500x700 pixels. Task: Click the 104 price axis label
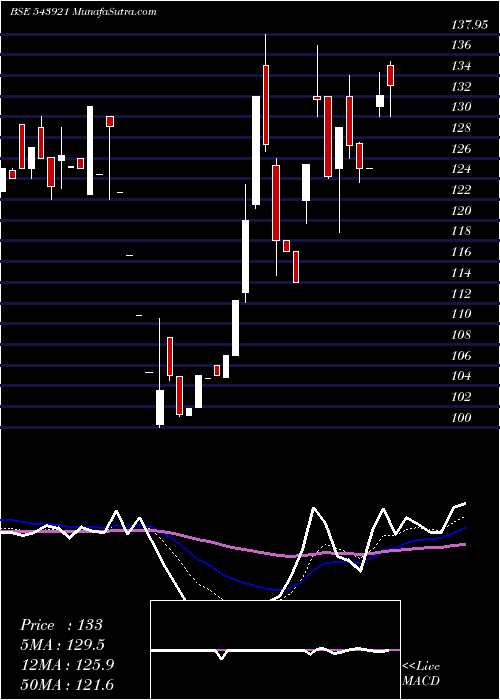461,376
